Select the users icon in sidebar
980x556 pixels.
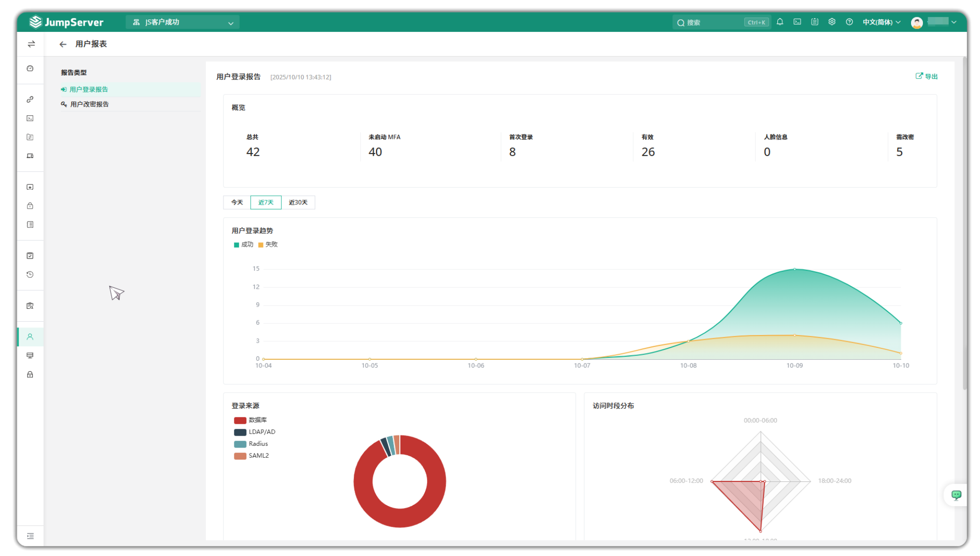click(30, 337)
